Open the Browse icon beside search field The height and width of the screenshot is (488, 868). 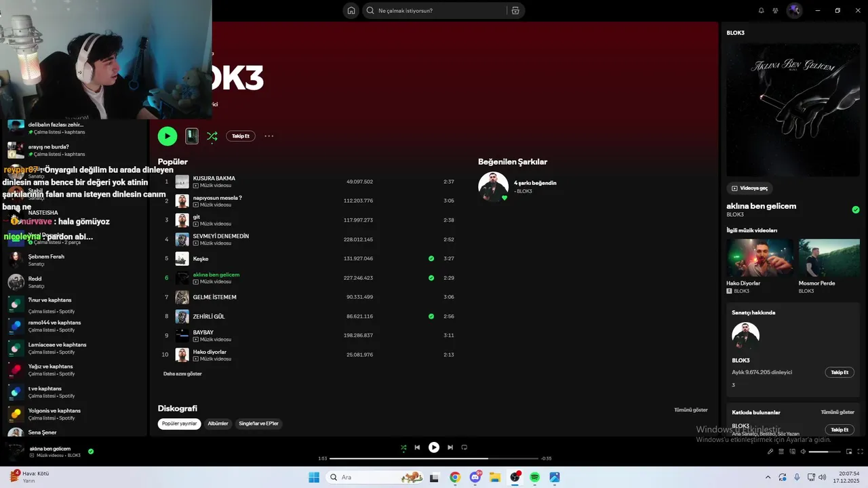(515, 10)
